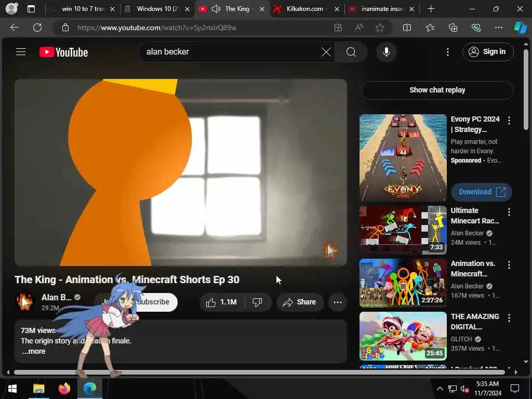Switch to 'Windows 10 (2' tab
Viewport: 532px width, 399px height.
[x=157, y=9]
